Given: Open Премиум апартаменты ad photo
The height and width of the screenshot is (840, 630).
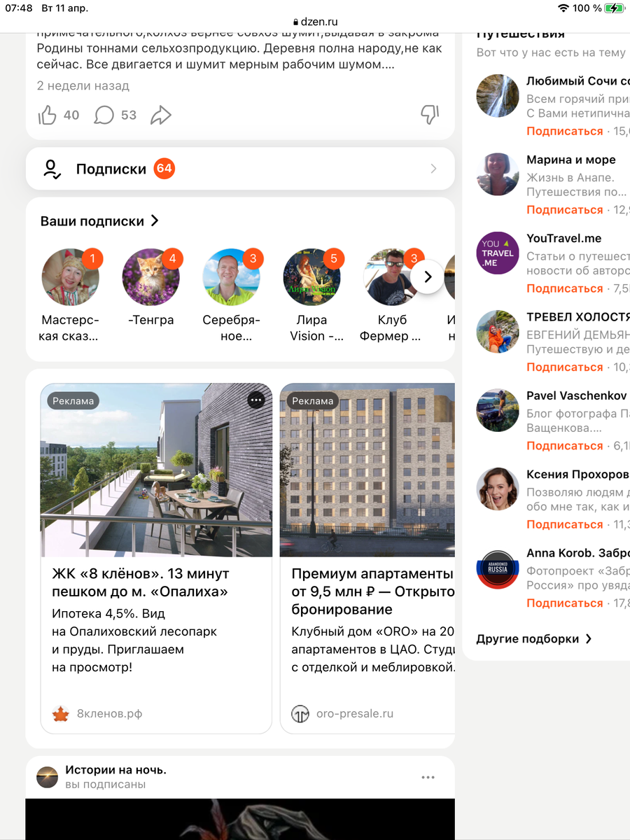Looking at the screenshot, I should [367, 470].
